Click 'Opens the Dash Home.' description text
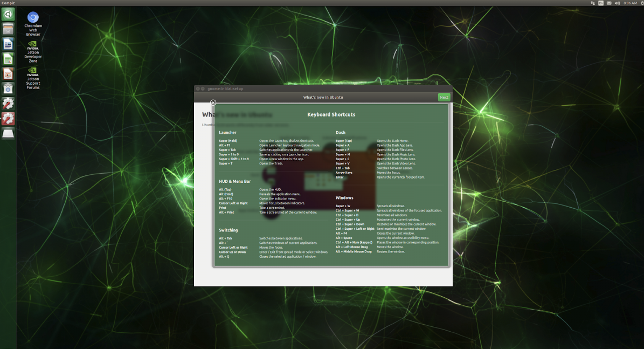Screen dimensions: 644x349 (393, 141)
